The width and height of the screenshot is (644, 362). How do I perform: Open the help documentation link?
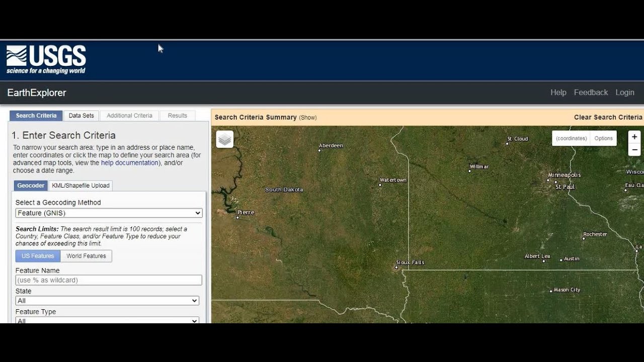click(x=130, y=163)
